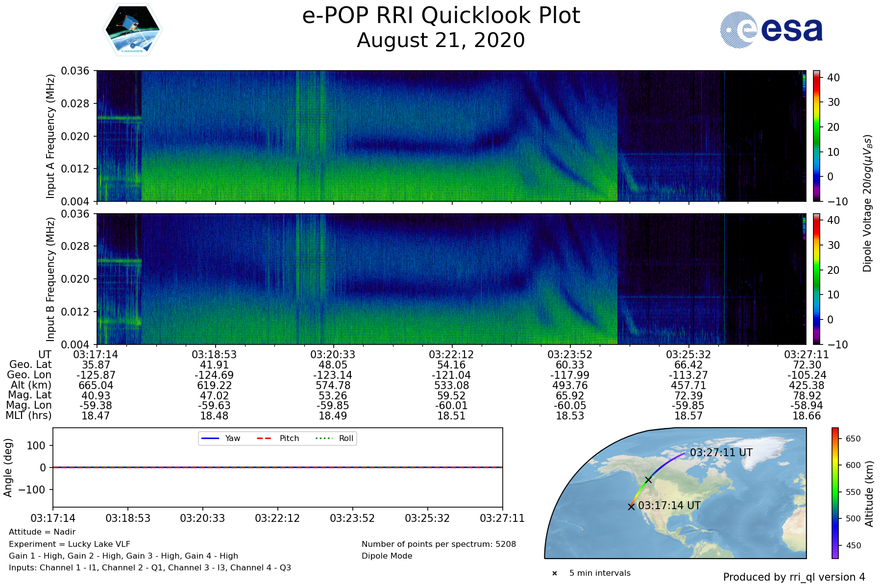Click the 'Attitude = Nadir' label

coord(42,532)
